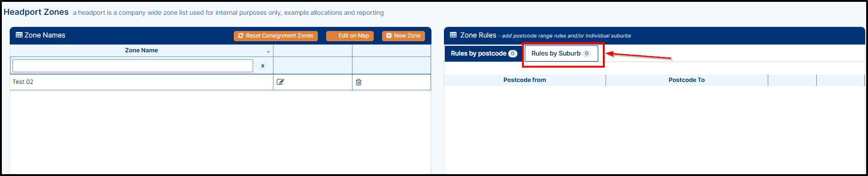Screen dimensions: 868x176
Task: Sort by the Postcode To column header
Action: tap(686, 80)
